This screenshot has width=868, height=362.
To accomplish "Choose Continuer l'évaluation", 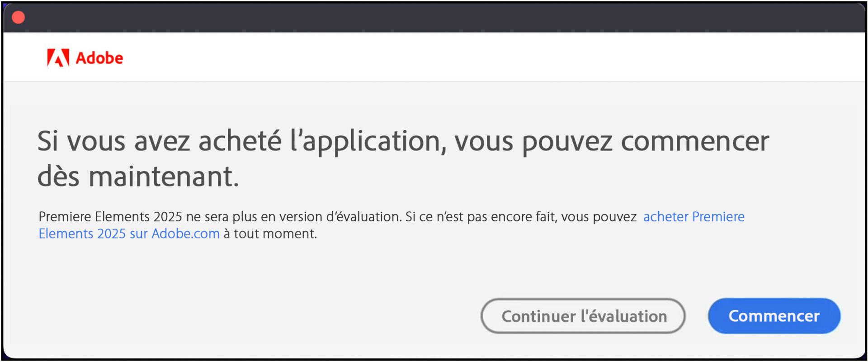I will click(x=583, y=316).
